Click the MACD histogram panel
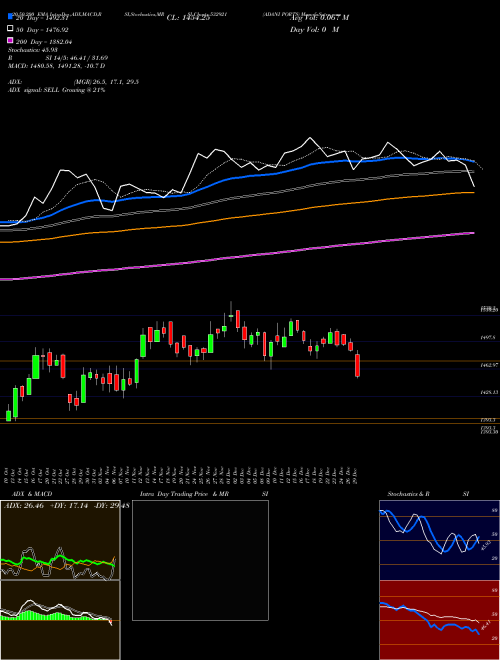Viewport: 500px width, 660px height. [60, 620]
